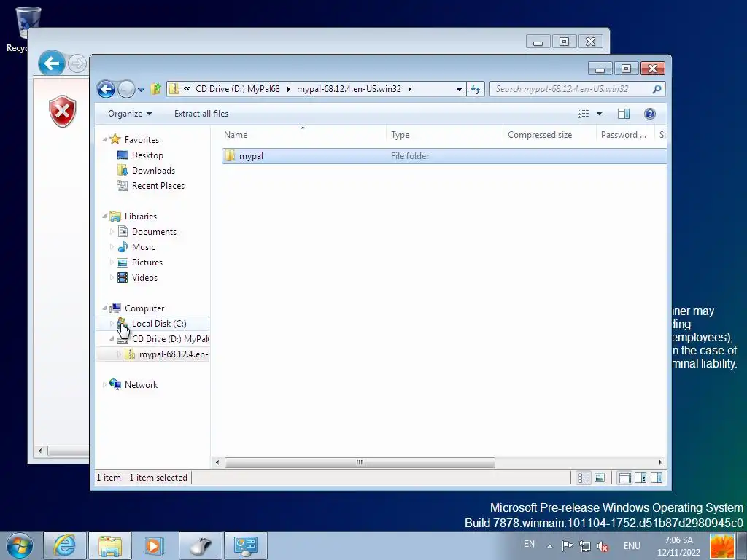747x560 pixels.
Task: Click the red shield error icon in background window
Action: pos(63,111)
